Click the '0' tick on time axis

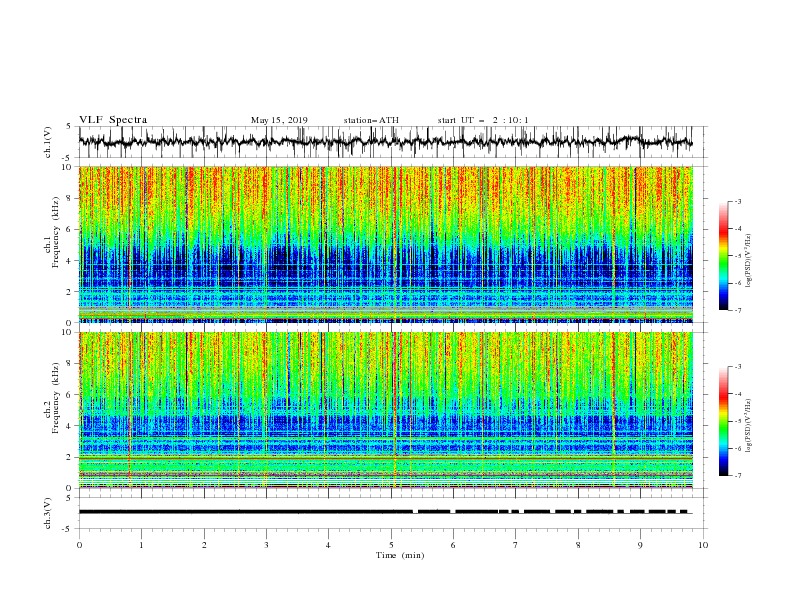tap(79, 545)
